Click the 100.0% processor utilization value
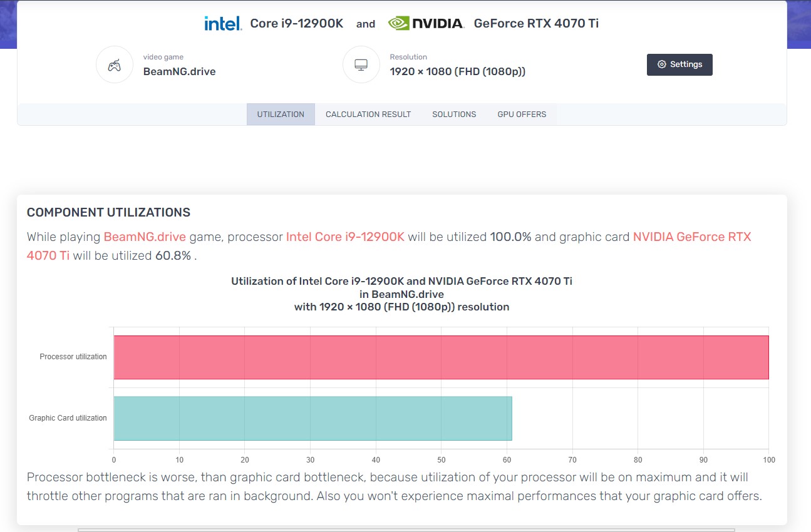811x532 pixels. 511,237
